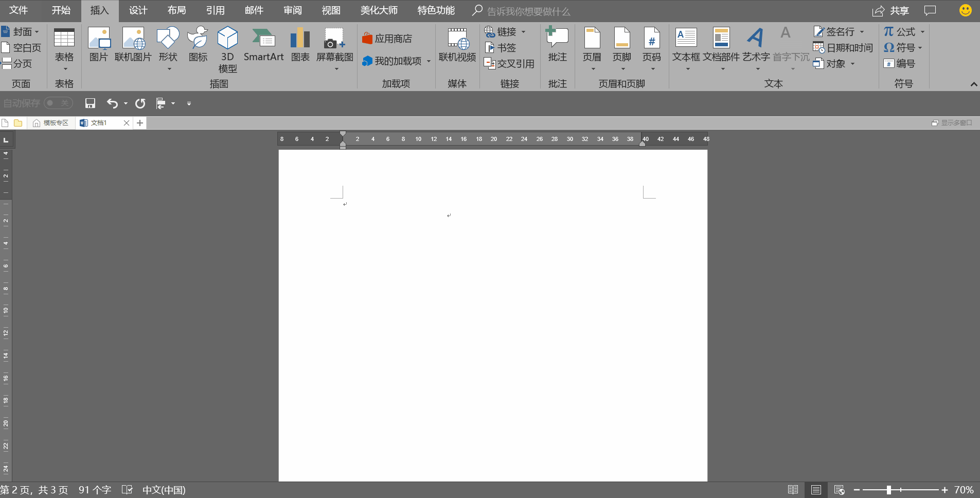Expand the Cover Page gallery
This screenshot has width=980, height=498.
point(36,31)
